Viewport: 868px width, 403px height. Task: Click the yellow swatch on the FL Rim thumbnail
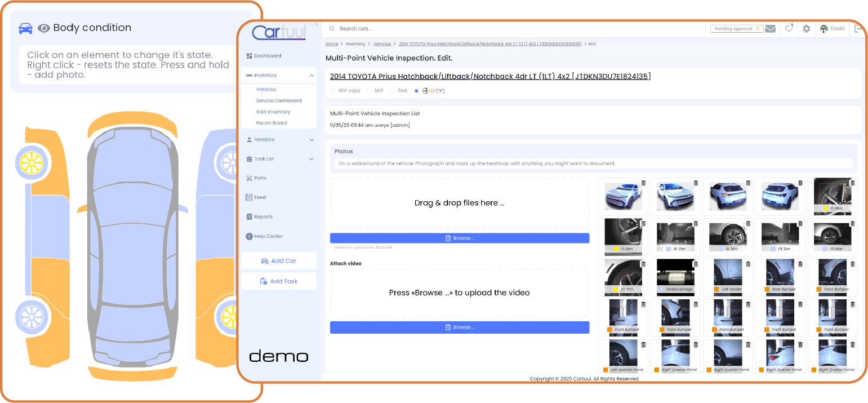click(825, 208)
